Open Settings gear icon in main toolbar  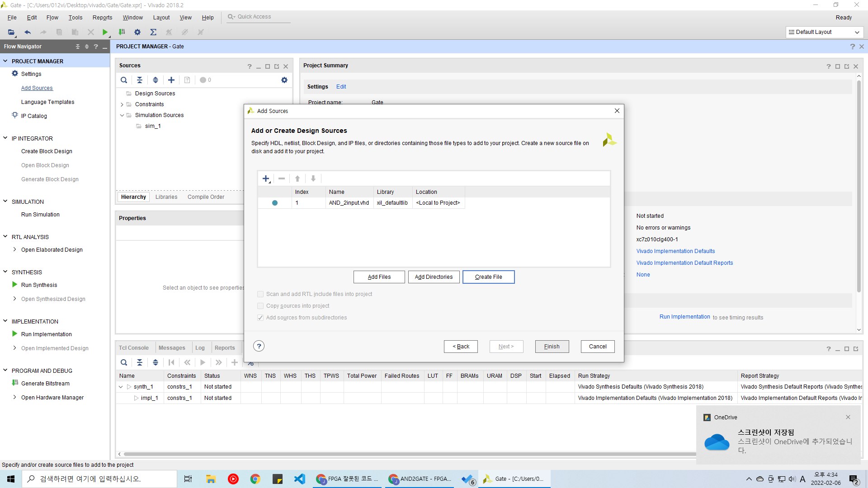point(137,32)
